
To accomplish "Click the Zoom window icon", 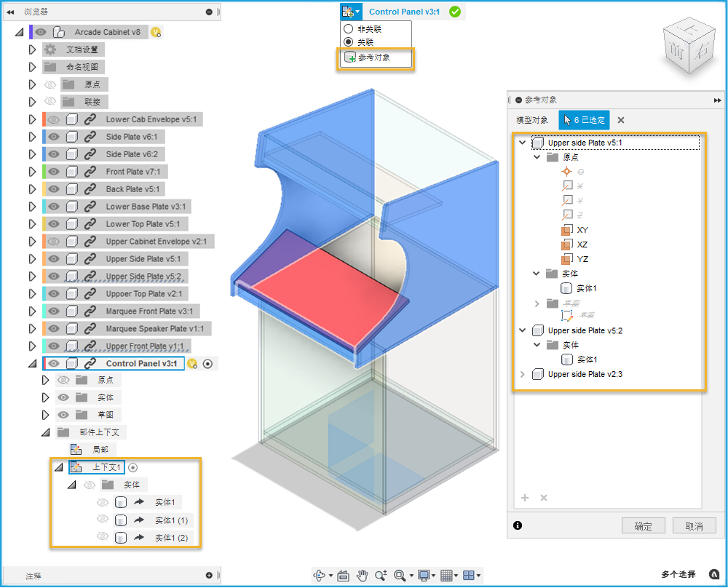I will coord(381,576).
